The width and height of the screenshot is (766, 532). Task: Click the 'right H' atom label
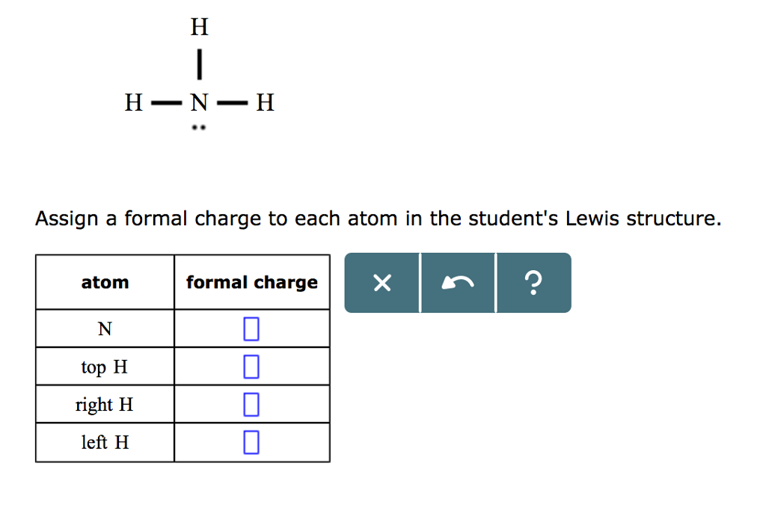(104, 404)
